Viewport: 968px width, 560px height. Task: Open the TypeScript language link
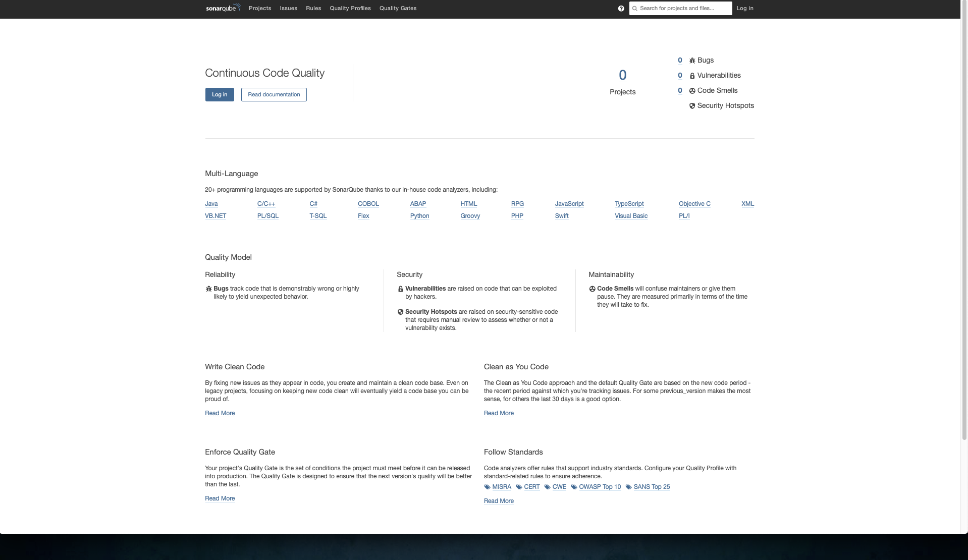click(629, 204)
